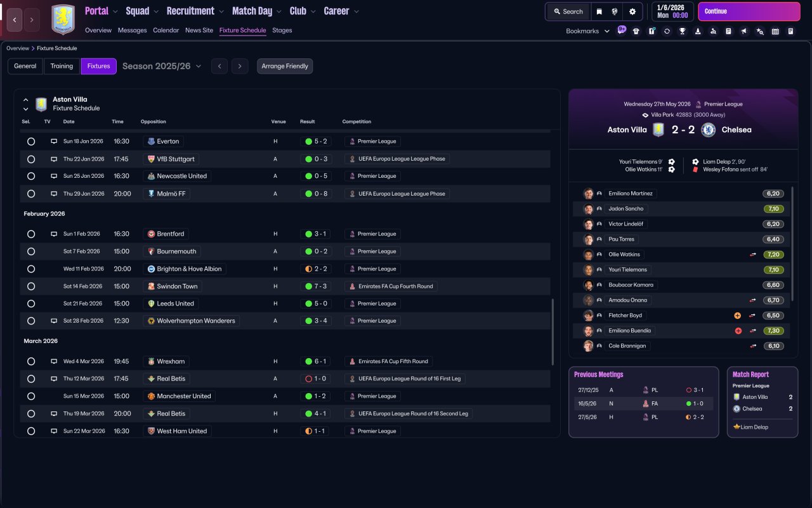Collapse Aston Villa fixture schedule with up chevron
812x508 pixels.
(26, 100)
